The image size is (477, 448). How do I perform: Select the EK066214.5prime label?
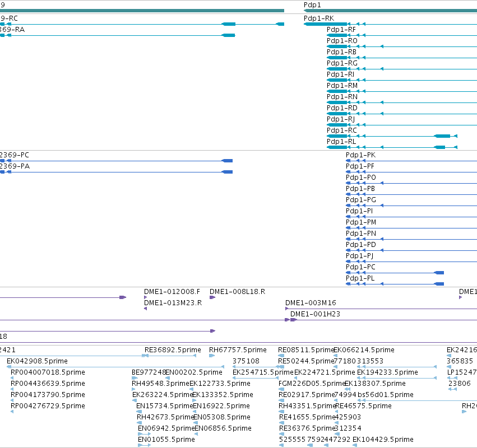pos(364,351)
